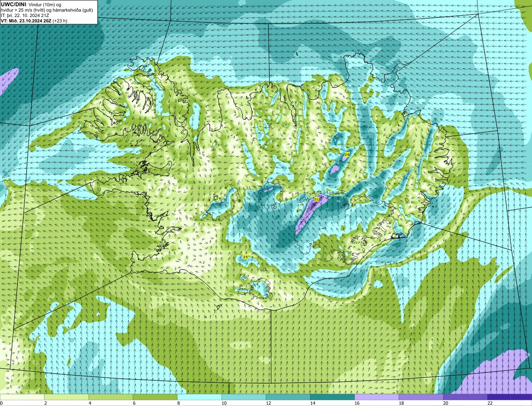
Task: Select the above-22 m/s dark indigo swatch
Action: tap(510, 397)
